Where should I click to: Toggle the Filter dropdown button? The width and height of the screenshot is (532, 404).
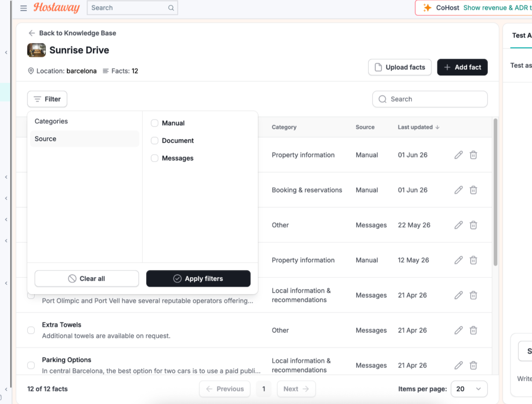point(47,99)
